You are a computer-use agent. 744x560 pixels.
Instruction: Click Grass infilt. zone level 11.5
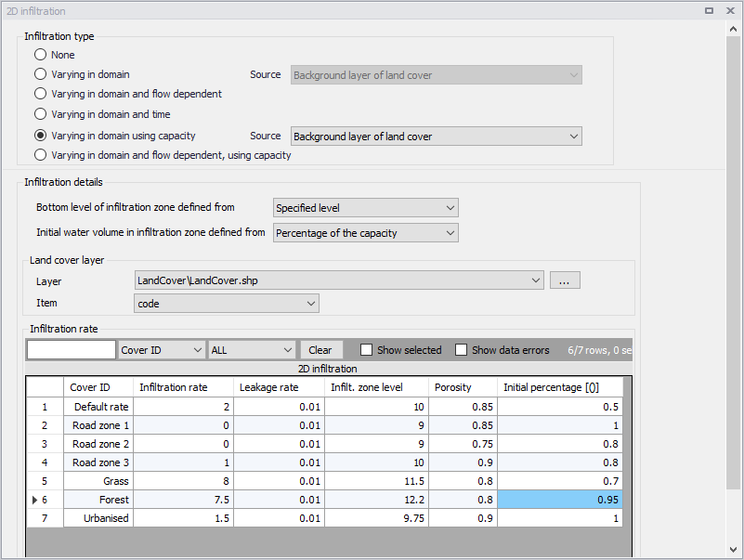tap(377, 481)
